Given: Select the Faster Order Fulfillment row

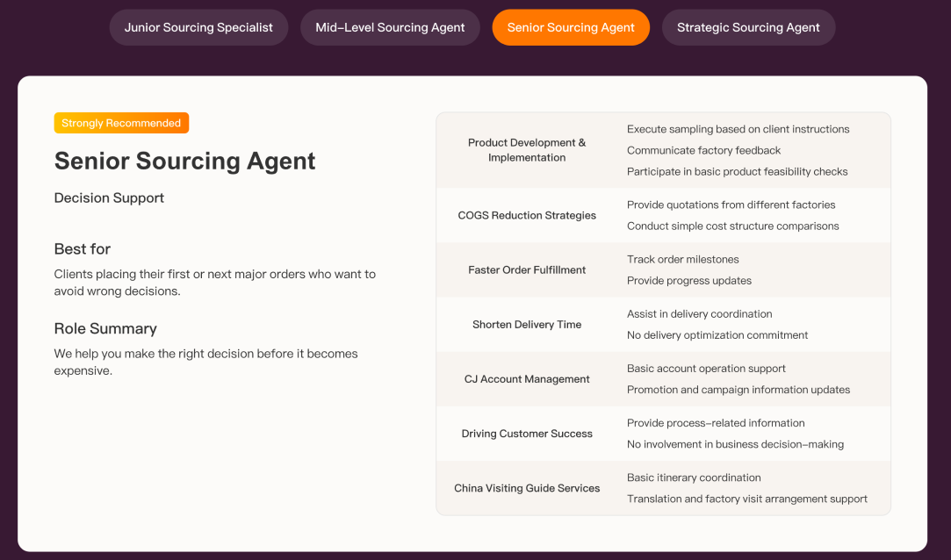Looking at the screenshot, I should [x=527, y=269].
